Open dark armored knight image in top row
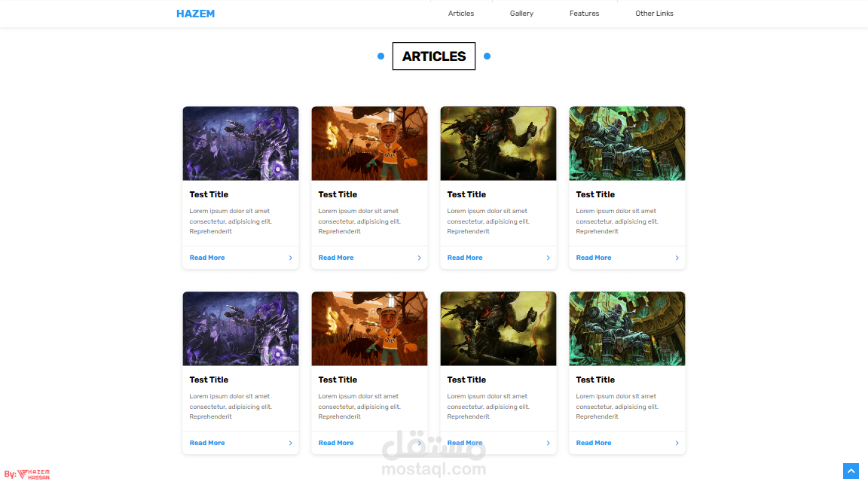Screen dimensions: 868x488 tap(498, 143)
